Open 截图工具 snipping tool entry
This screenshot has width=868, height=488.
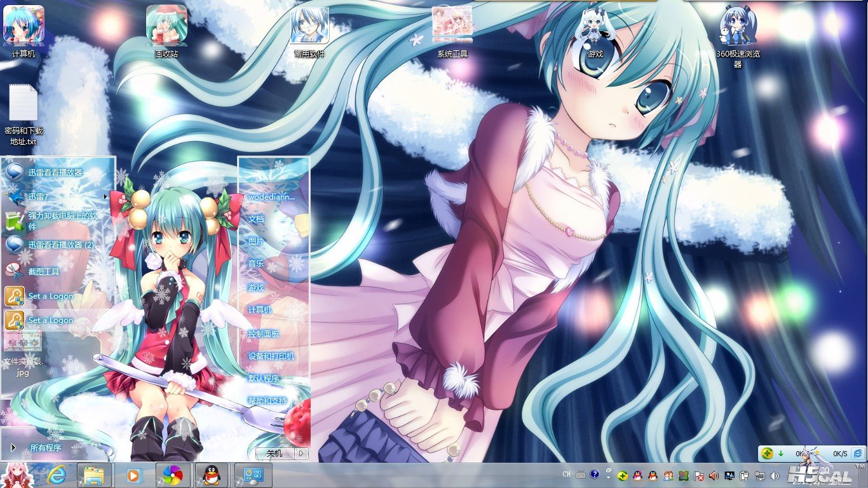point(58,271)
